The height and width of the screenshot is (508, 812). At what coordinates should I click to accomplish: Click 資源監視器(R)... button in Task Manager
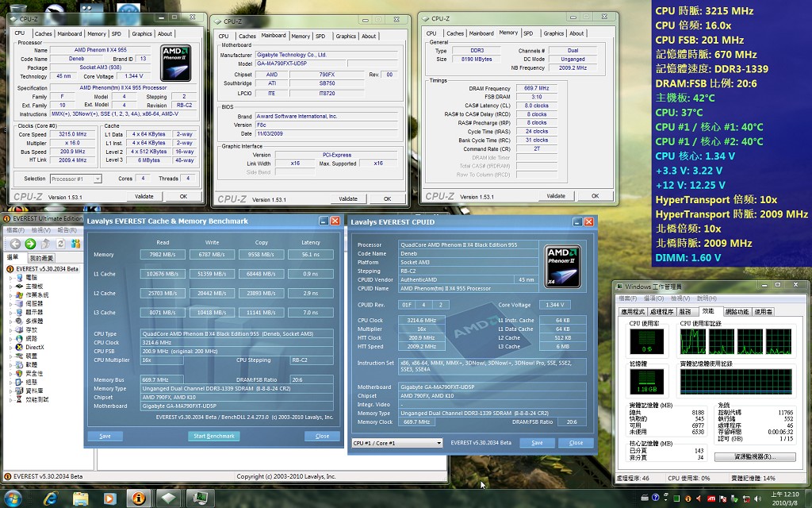pyautogui.click(x=755, y=456)
